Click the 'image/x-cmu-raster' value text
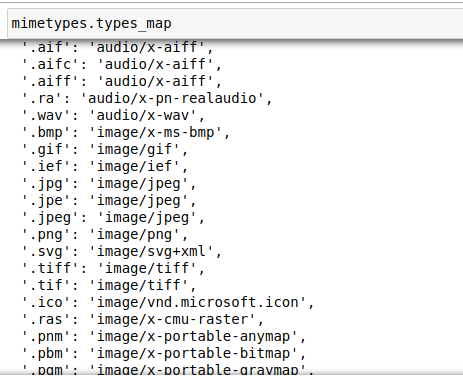The image size is (463, 377). point(172,319)
